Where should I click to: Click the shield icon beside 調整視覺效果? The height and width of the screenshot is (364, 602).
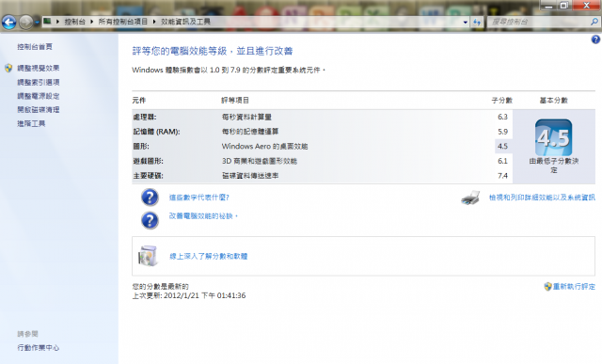coord(8,69)
